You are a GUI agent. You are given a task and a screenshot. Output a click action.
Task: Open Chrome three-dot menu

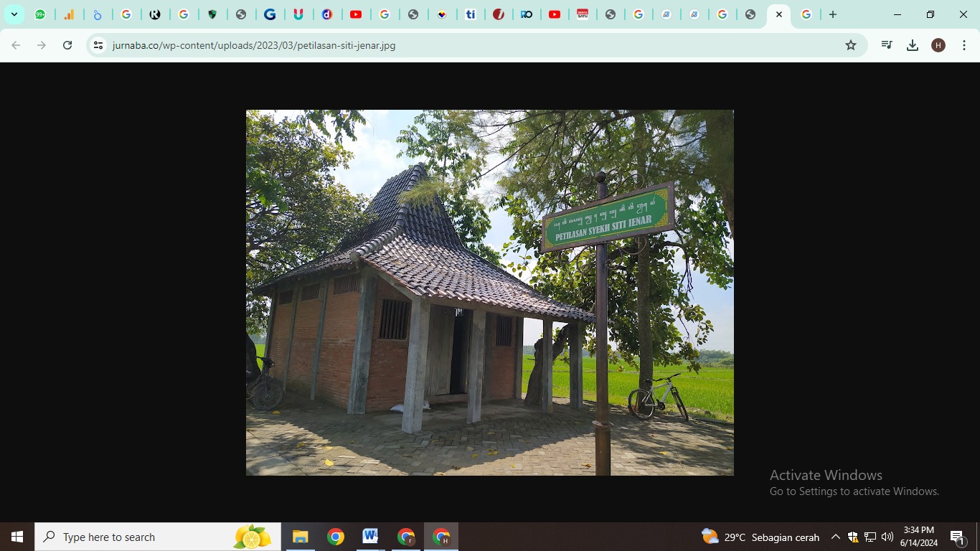(964, 45)
